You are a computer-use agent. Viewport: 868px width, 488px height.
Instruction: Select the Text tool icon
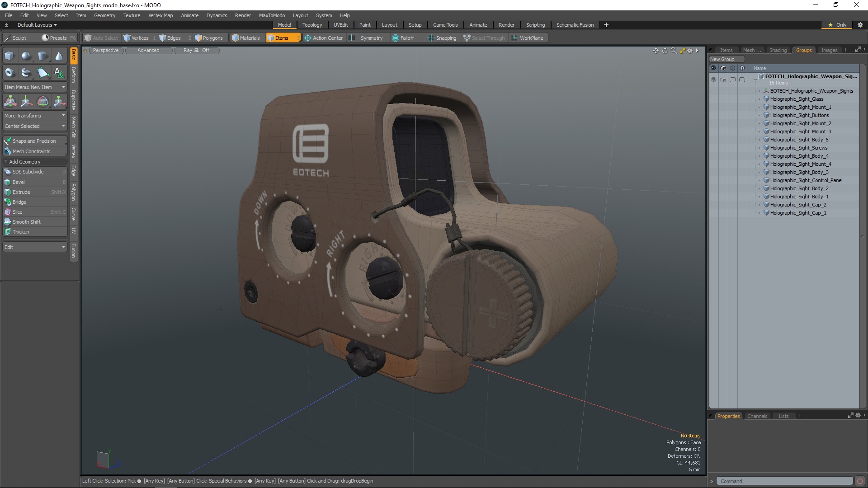pos(59,72)
